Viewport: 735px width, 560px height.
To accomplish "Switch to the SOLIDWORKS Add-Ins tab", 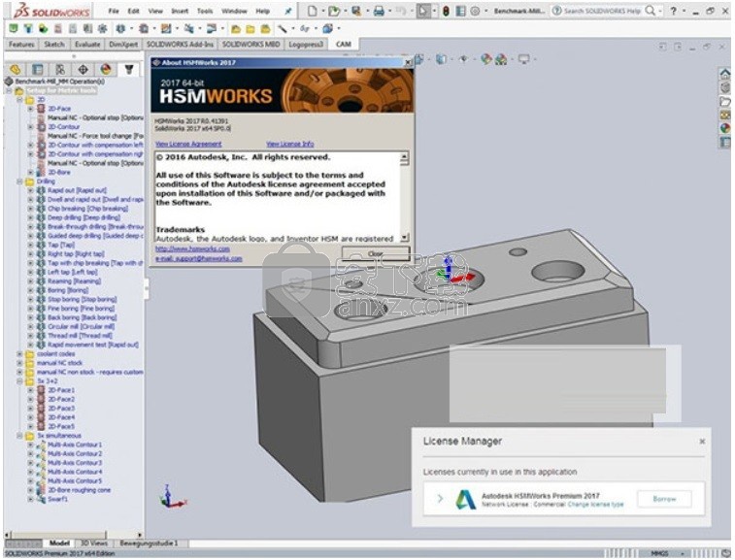I will (x=180, y=44).
